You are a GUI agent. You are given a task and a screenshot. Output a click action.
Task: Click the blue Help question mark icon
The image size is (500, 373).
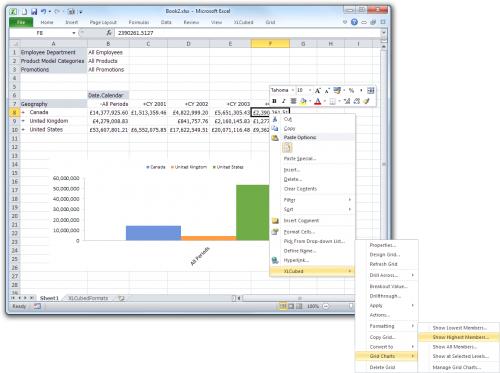point(354,22)
